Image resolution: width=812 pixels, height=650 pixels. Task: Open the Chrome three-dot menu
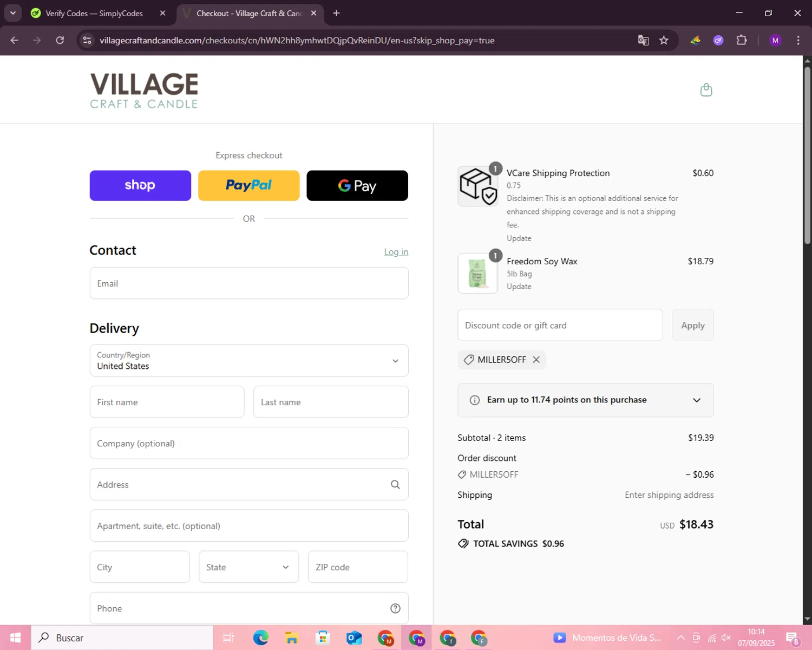click(798, 40)
